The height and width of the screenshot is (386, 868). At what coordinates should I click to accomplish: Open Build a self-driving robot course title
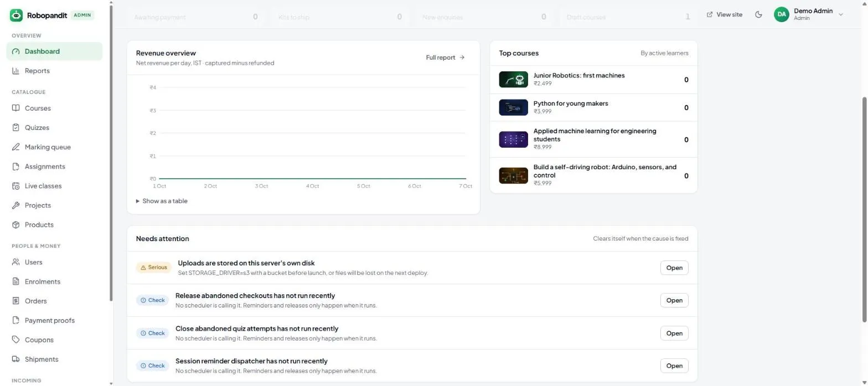coord(604,171)
